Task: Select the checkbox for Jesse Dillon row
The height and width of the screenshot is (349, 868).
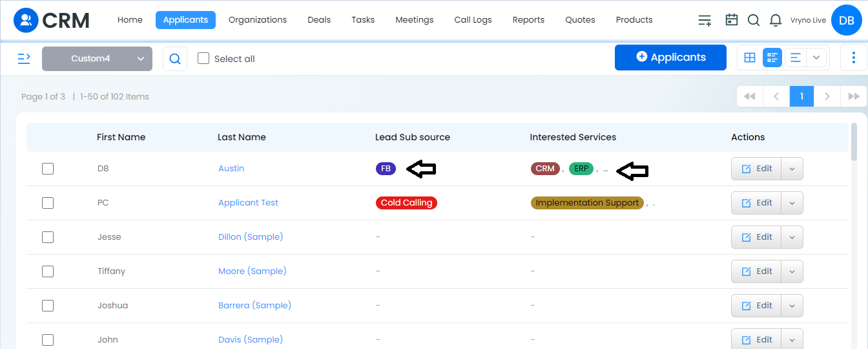Action: point(48,237)
